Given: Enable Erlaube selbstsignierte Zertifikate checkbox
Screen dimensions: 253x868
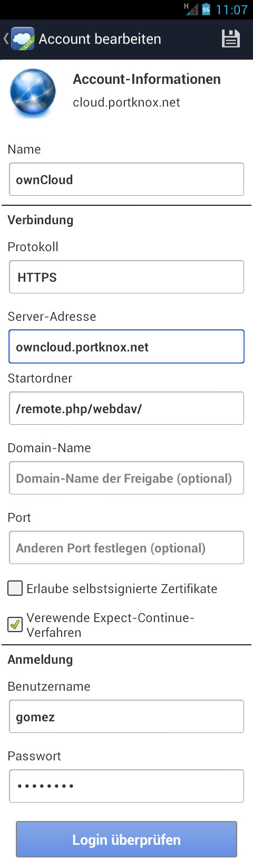Looking at the screenshot, I should (15, 588).
